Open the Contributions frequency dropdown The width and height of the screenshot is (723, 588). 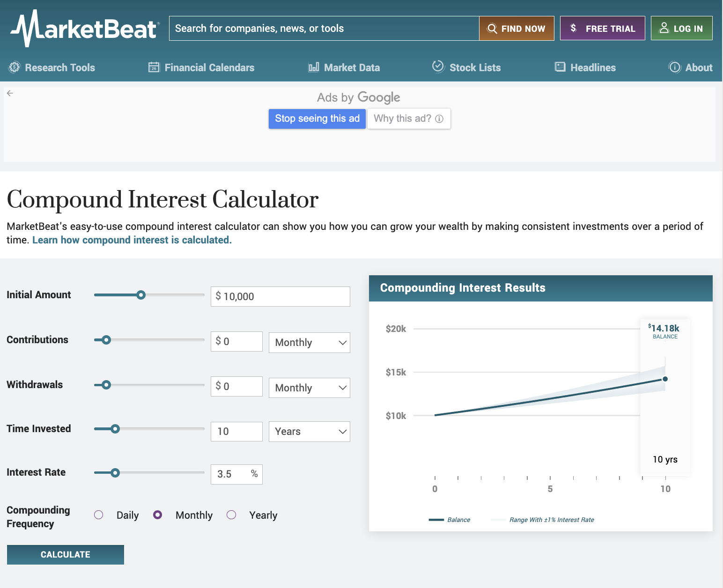310,343
